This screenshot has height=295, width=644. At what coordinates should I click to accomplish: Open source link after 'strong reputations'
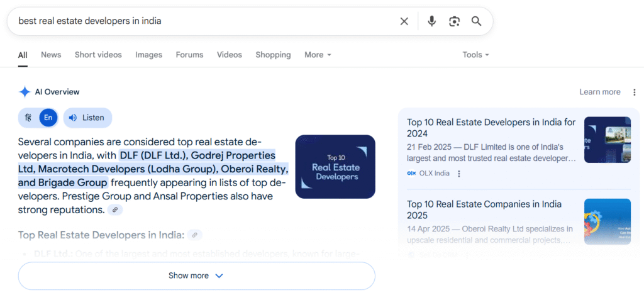point(115,210)
